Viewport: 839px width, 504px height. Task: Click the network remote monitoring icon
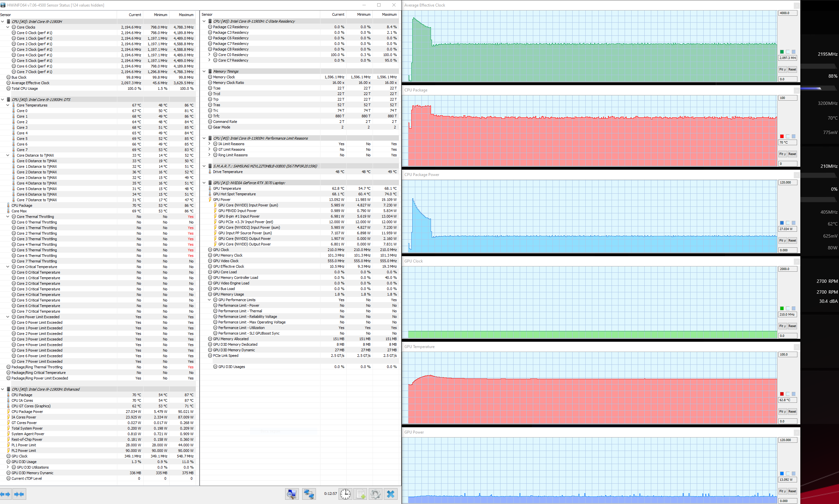tap(309, 494)
